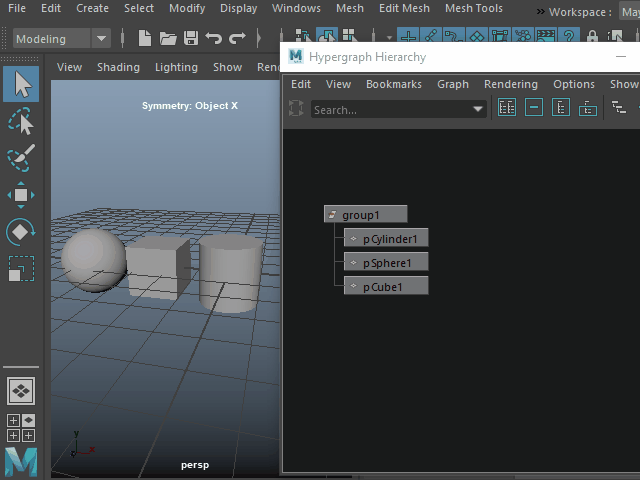Expand the Hypergraph search dropdown arrow
The image size is (640, 480).
478,109
